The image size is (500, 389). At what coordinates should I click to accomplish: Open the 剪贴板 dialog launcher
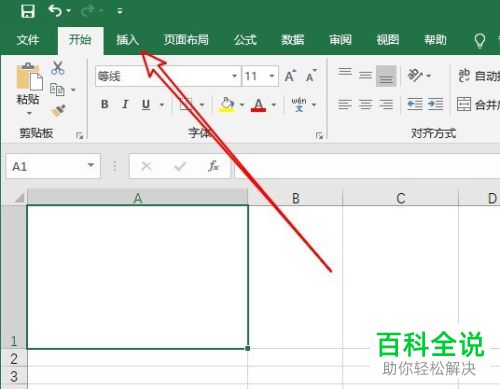[79, 135]
